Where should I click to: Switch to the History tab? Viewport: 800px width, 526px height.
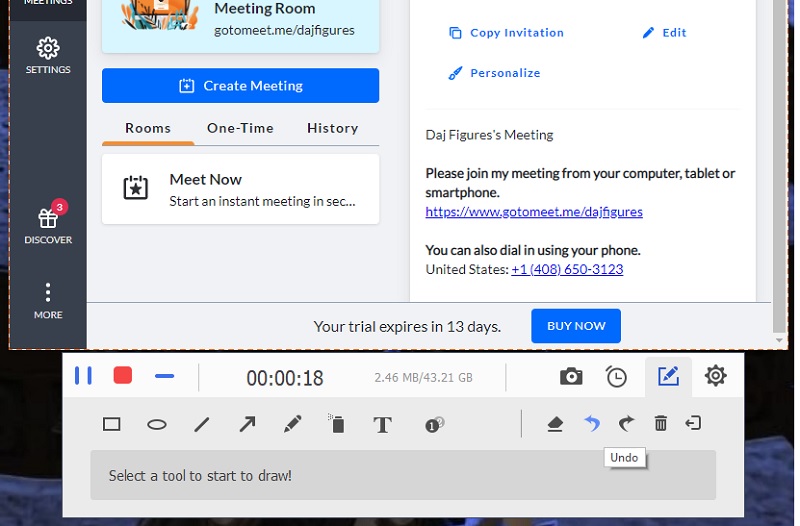[333, 128]
